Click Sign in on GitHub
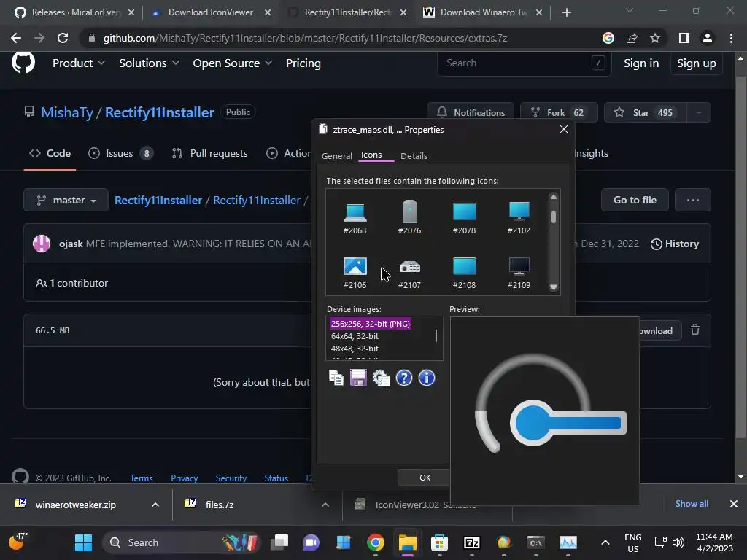 click(x=641, y=63)
